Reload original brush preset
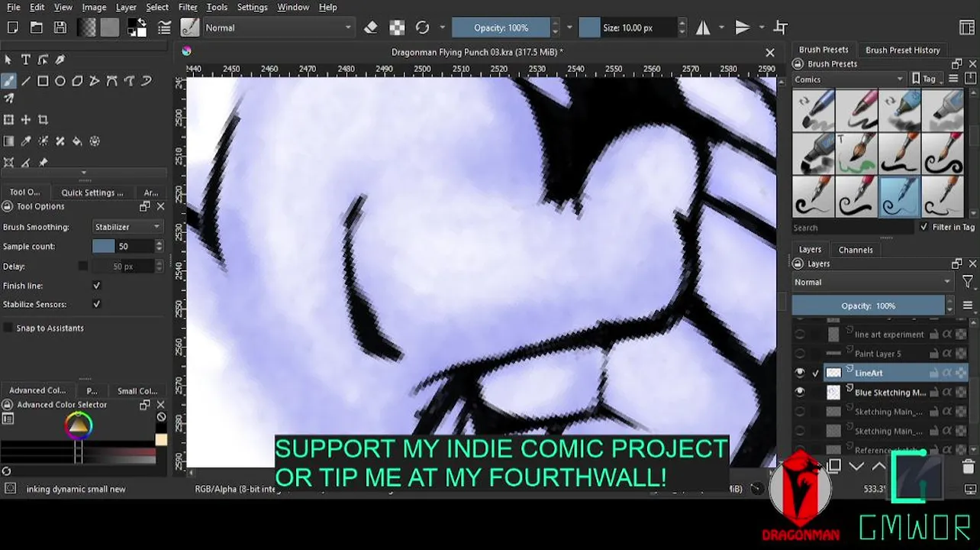Image resolution: width=980 pixels, height=550 pixels. [x=422, y=27]
